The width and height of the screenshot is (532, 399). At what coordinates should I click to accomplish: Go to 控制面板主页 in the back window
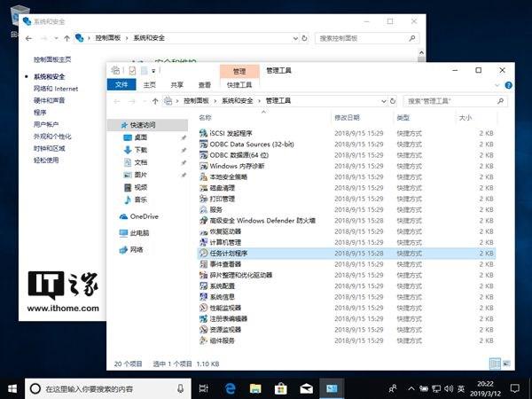(x=52, y=59)
